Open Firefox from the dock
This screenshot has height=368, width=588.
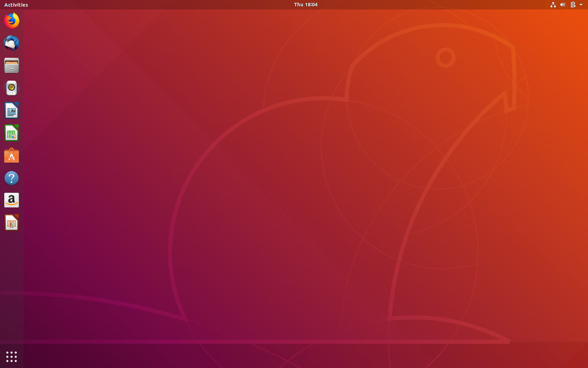pyautogui.click(x=11, y=21)
